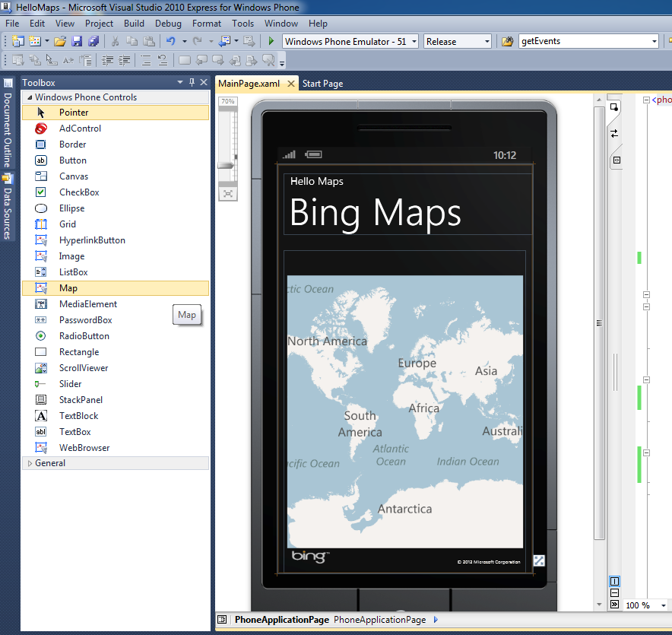
Task: Open the Format menu
Action: point(207,24)
